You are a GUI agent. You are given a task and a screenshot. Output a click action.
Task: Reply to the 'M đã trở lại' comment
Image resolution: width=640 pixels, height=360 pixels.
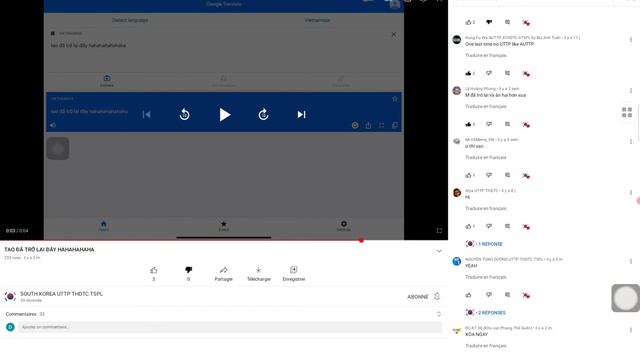[507, 124]
